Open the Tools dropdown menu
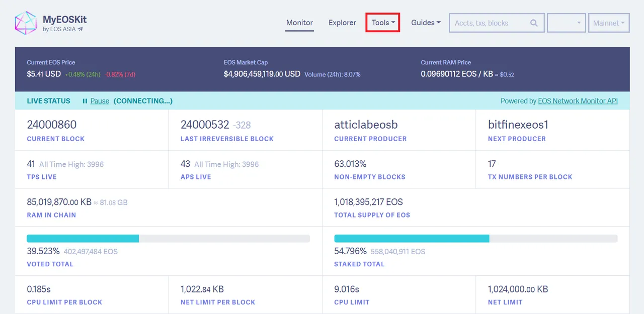This screenshot has height=314, width=644. [383, 23]
